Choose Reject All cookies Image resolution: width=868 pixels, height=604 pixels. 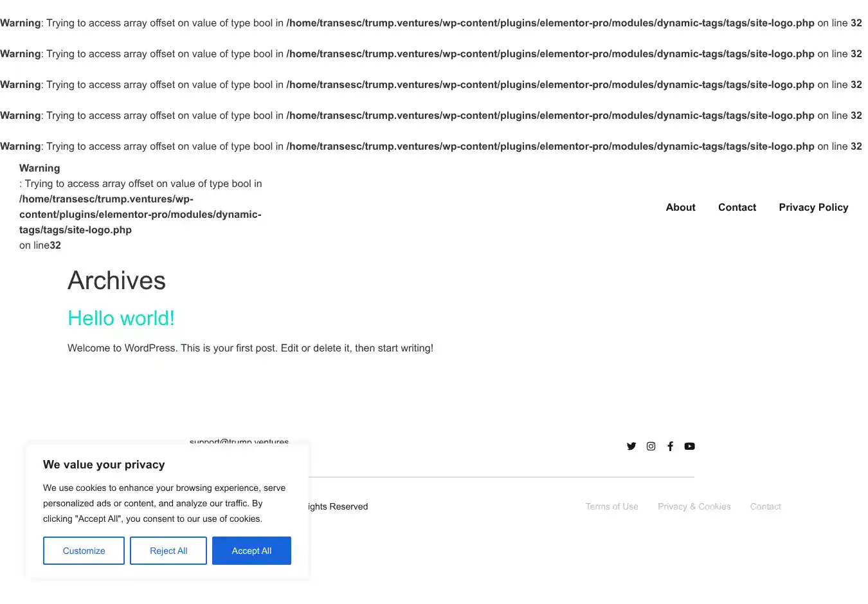click(x=168, y=551)
